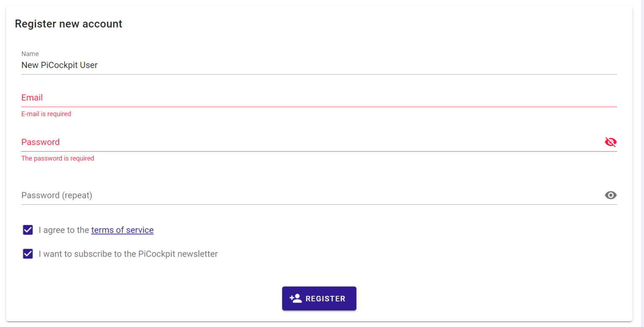Click the 'E-mail is required' error message

[x=46, y=113]
